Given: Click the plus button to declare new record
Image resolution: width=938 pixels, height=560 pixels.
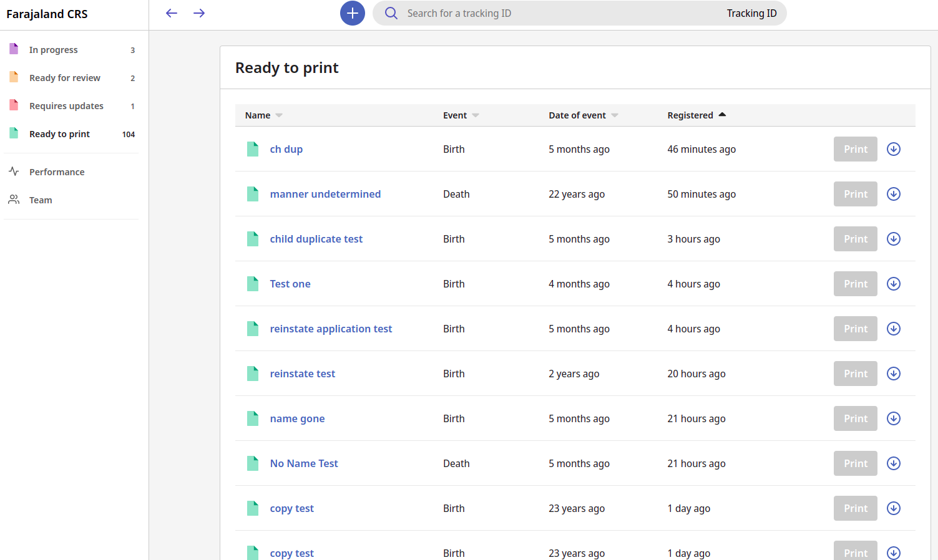Looking at the screenshot, I should pyautogui.click(x=352, y=13).
